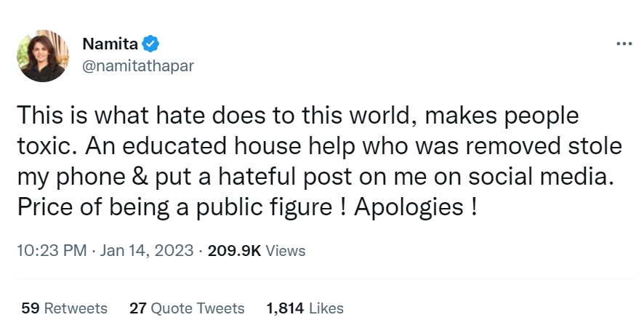Viewport: 644px width, 336px height.
Task: Open Namita's profile picture
Action: (x=44, y=56)
